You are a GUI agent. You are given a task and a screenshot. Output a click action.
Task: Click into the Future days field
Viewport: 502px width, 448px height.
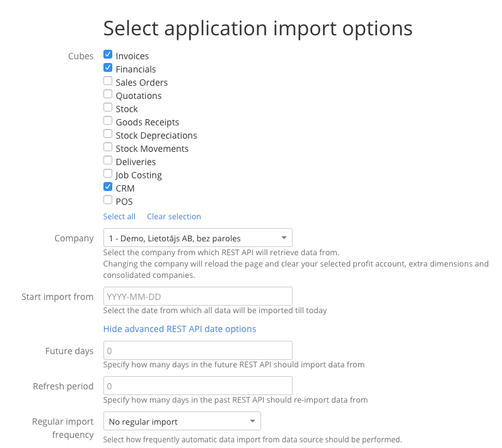click(x=197, y=350)
